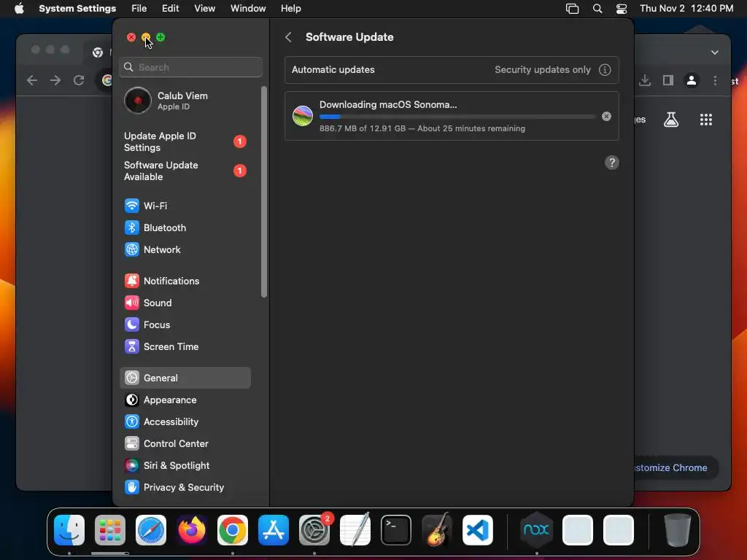Select General in the sidebar
This screenshot has width=747, height=560.
(185, 378)
